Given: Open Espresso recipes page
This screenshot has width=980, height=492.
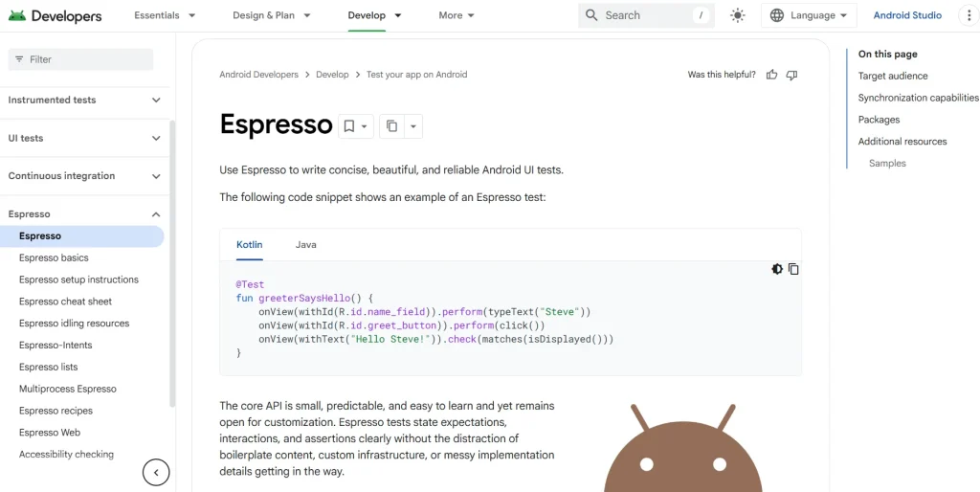Looking at the screenshot, I should pos(56,411).
